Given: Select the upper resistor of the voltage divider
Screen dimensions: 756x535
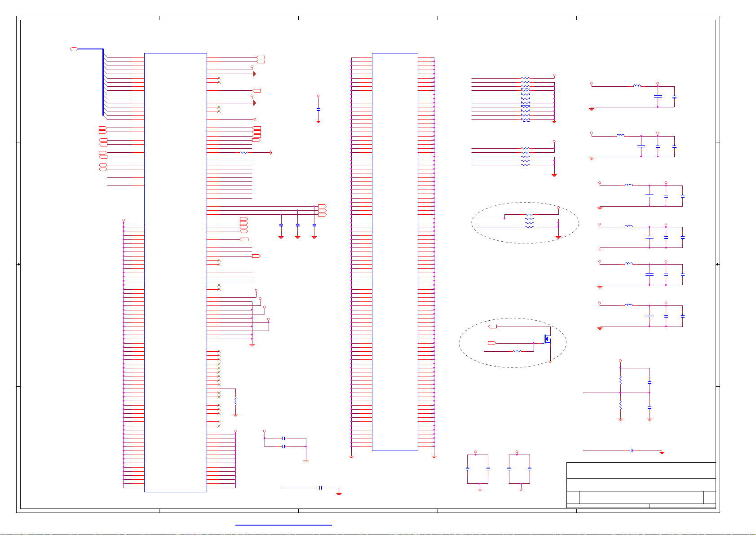Looking at the screenshot, I should 620,380.
